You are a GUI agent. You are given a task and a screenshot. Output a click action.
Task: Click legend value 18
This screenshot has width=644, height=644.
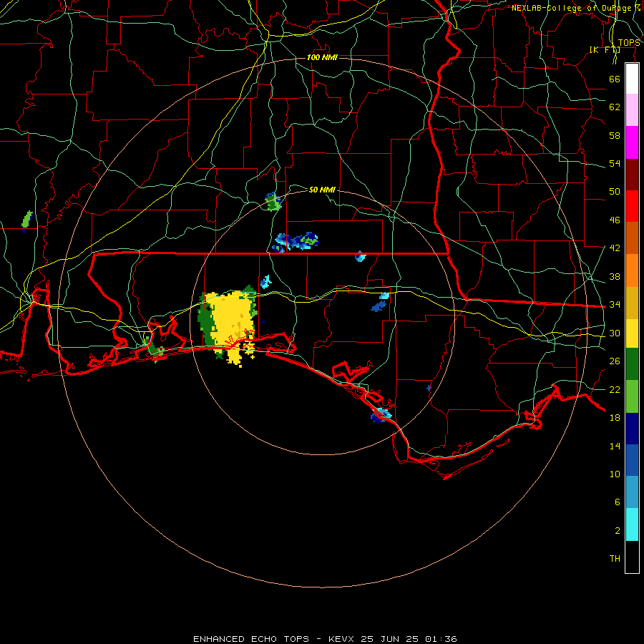[x=615, y=418]
